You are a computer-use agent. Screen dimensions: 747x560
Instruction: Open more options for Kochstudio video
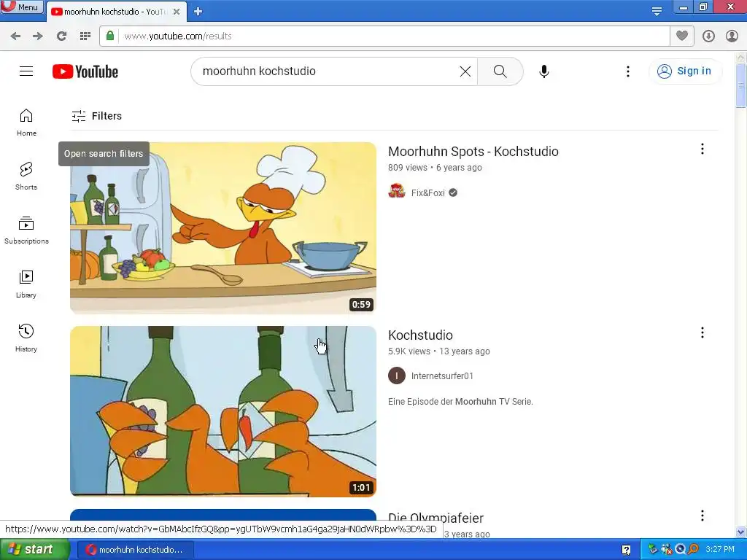(x=703, y=332)
